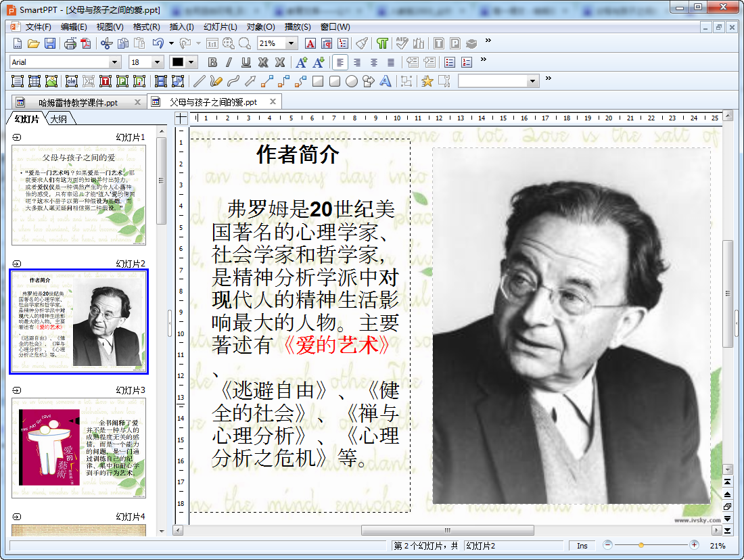
Task: Toggle Bold formatting
Action: (212, 62)
